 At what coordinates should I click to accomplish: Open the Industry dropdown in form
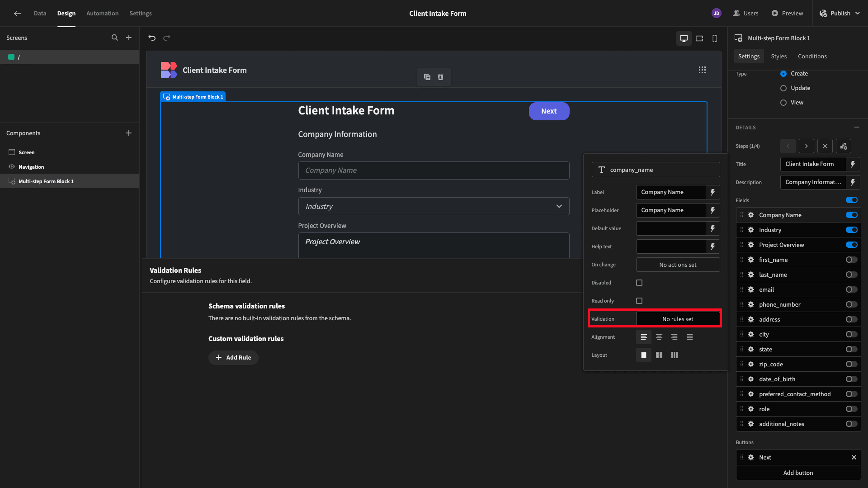click(434, 207)
